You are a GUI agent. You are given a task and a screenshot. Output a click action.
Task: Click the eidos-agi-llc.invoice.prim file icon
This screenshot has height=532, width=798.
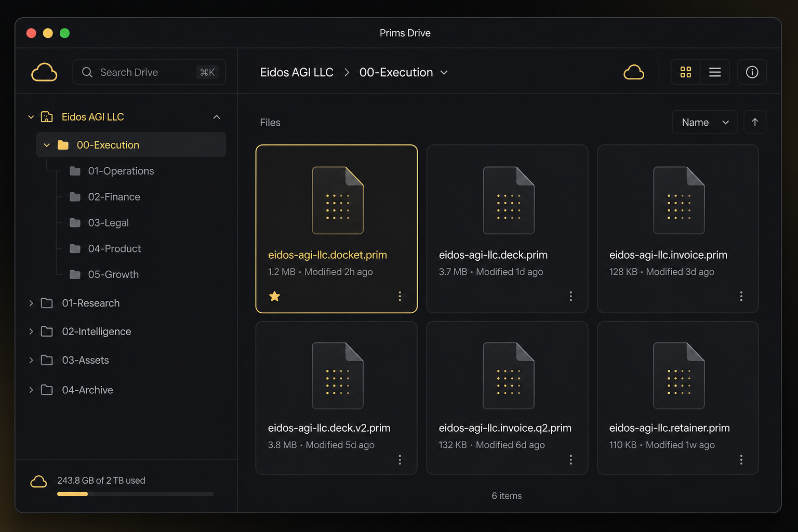679,201
